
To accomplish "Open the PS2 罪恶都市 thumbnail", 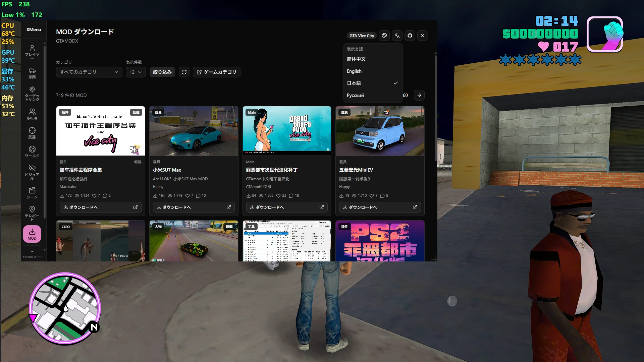I will [380, 241].
